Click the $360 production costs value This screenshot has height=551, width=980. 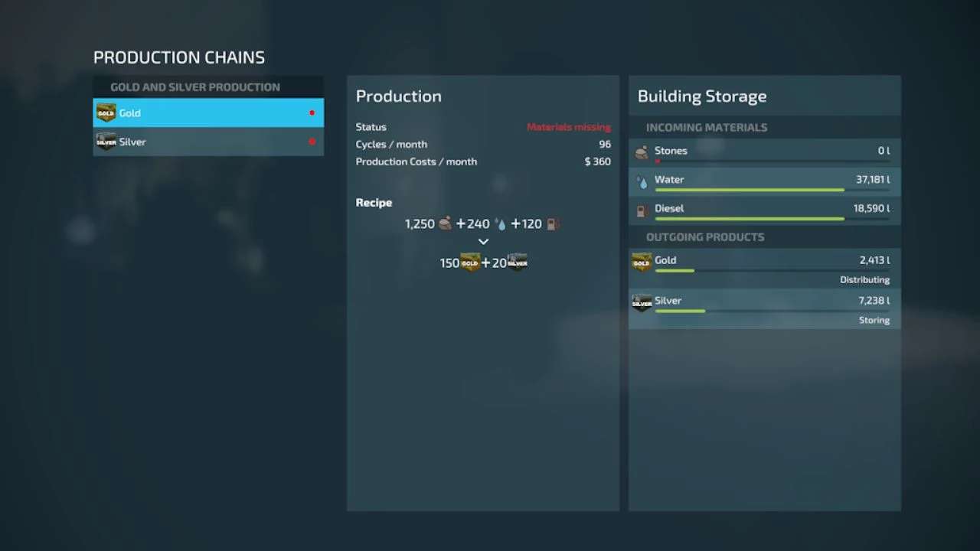coord(597,161)
